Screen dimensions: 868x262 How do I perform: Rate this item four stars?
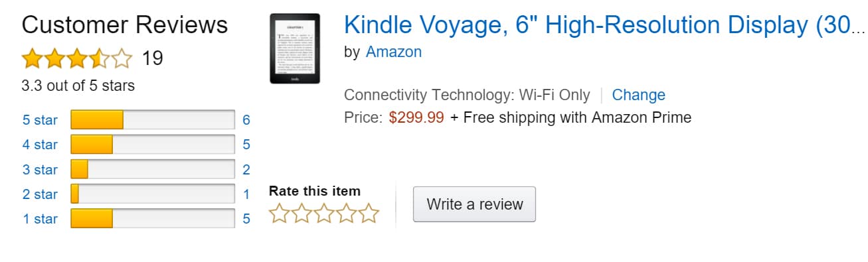[347, 214]
